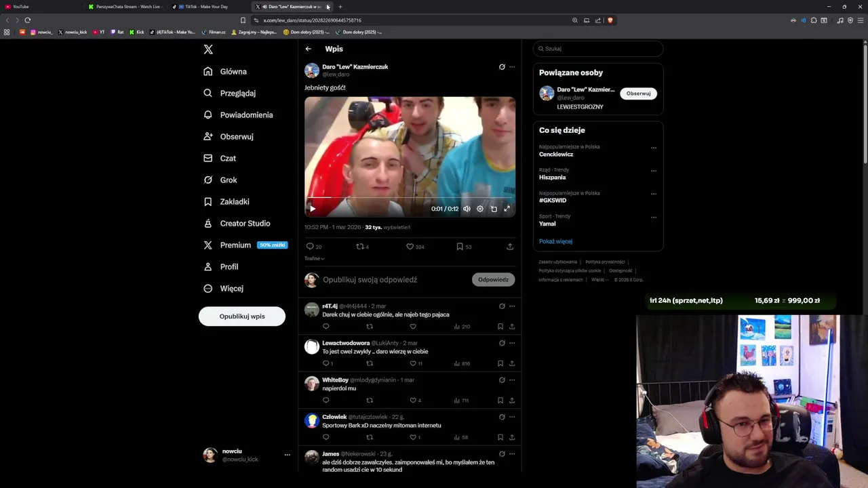This screenshot has height=488, width=868.
Task: Follow Daro with Obserwuj button
Action: [x=638, y=94]
